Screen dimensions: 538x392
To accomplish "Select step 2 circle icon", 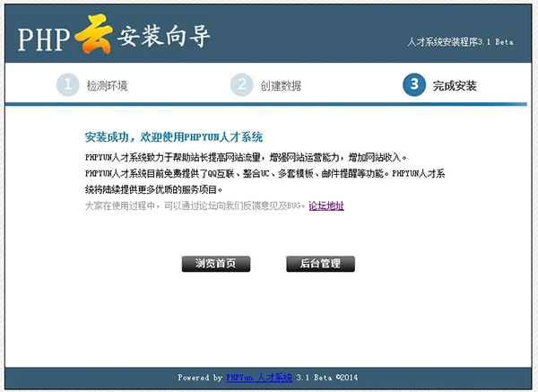I will pyautogui.click(x=242, y=85).
